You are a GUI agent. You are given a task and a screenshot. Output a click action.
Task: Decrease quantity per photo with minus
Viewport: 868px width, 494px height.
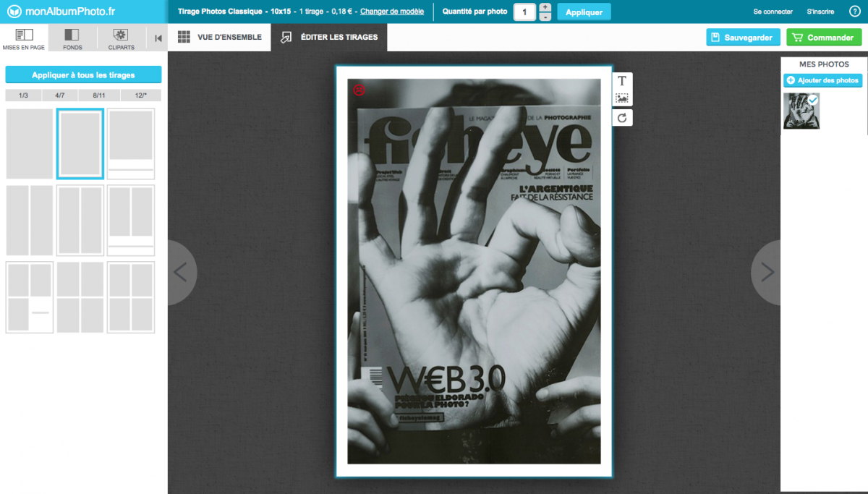[x=545, y=17]
